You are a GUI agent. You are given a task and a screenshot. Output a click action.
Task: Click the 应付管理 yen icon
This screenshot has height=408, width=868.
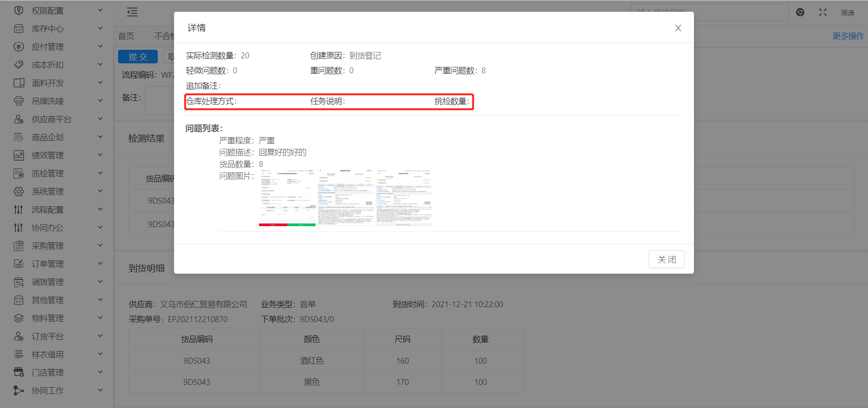click(19, 47)
